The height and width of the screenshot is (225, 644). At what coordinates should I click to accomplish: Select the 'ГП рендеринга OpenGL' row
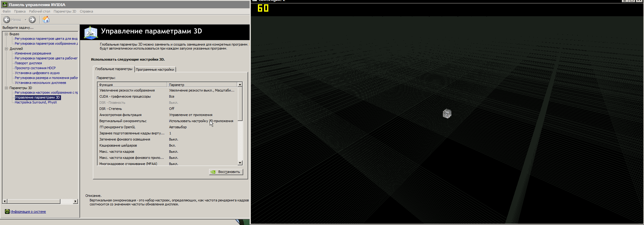click(167, 127)
